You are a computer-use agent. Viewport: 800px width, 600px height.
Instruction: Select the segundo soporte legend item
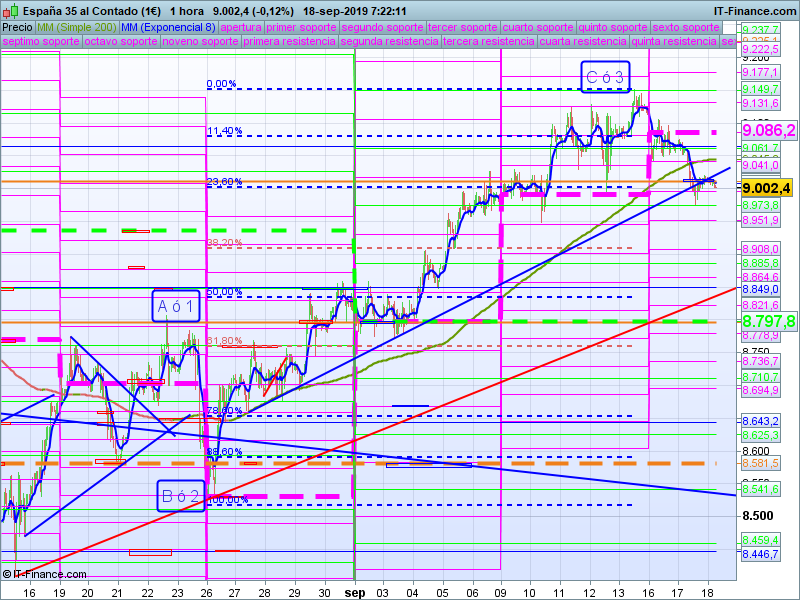click(x=383, y=27)
